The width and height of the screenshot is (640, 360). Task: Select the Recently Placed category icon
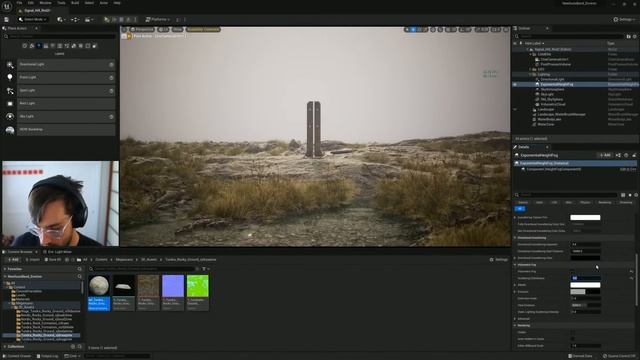pos(24,46)
